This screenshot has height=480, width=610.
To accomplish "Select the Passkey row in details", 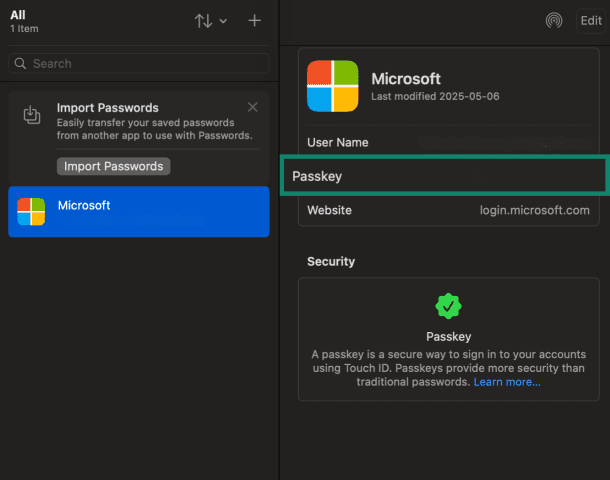I will (444, 175).
